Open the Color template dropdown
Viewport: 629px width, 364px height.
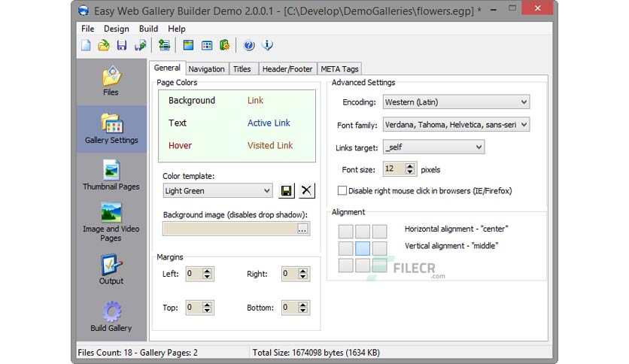[266, 191]
